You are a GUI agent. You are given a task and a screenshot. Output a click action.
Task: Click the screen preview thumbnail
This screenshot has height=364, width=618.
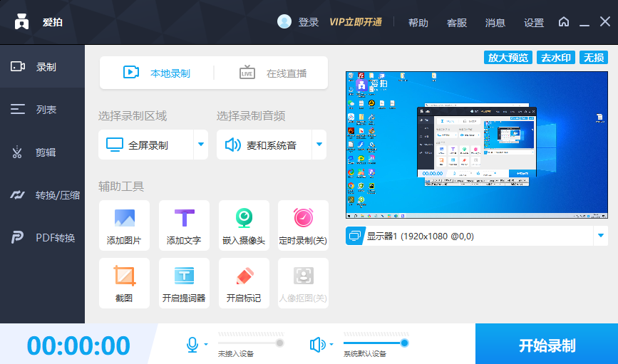pyautogui.click(x=477, y=145)
